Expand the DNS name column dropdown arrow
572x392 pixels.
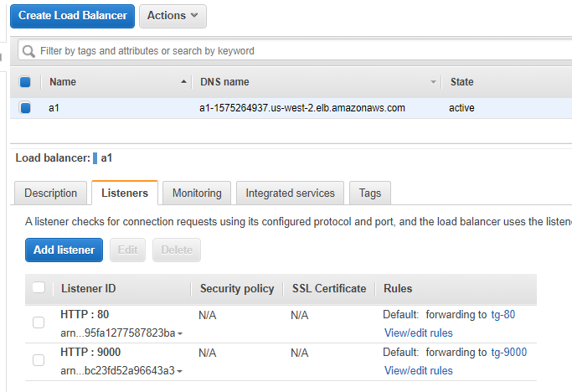(433, 82)
